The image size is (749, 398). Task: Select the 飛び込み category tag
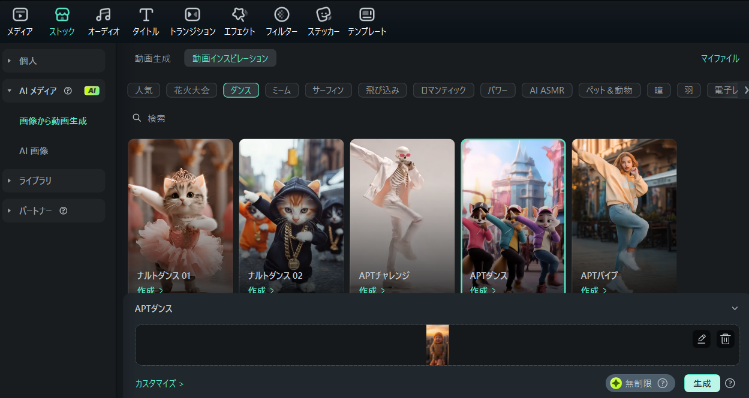click(382, 90)
